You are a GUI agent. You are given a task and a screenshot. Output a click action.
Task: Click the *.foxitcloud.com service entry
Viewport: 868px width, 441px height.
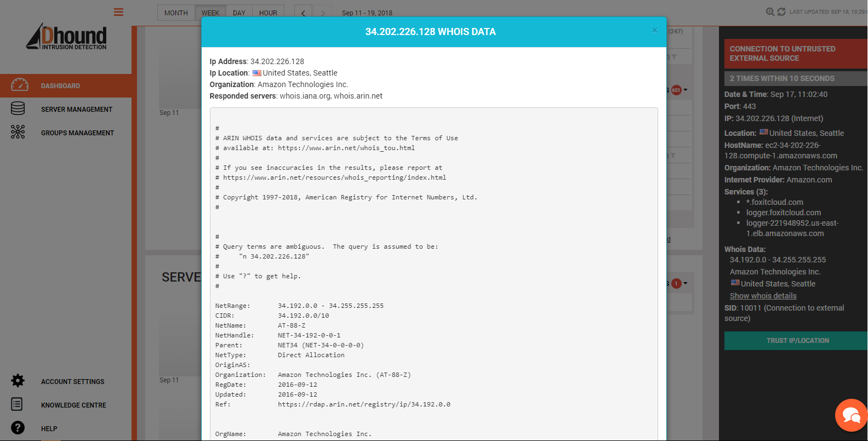coord(775,202)
